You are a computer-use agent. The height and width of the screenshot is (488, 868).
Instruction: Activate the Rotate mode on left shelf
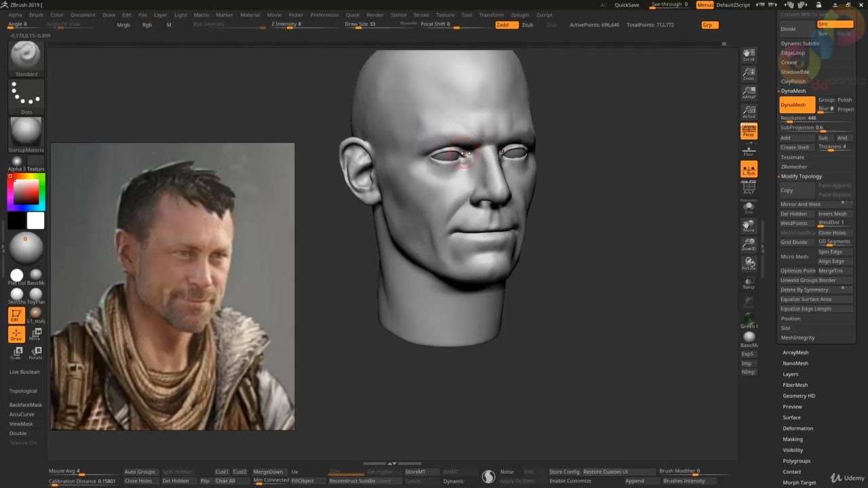(x=36, y=352)
